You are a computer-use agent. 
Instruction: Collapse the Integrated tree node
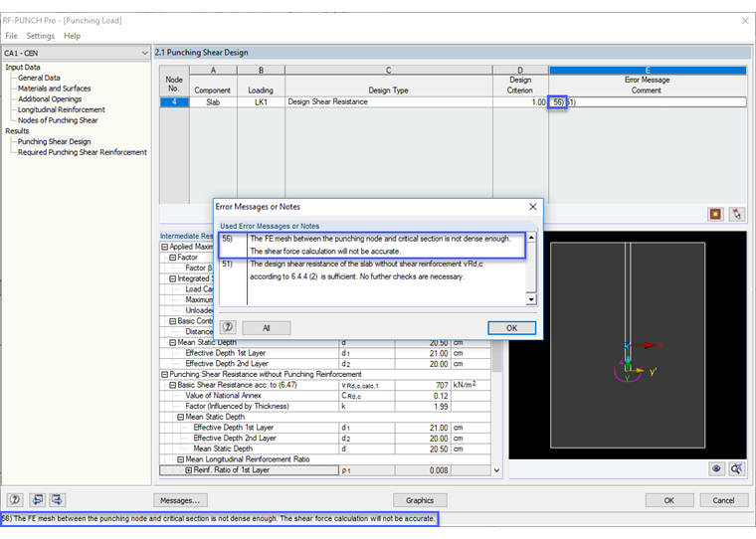click(173, 278)
